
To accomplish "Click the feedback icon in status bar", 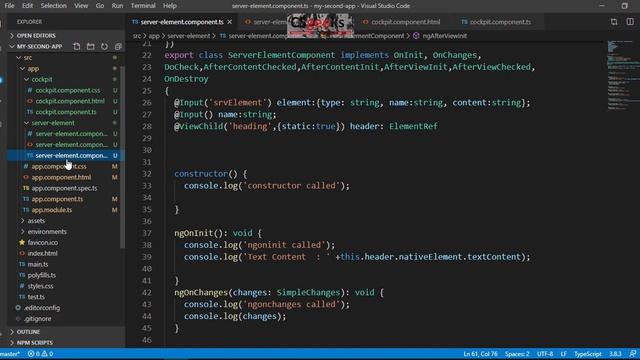I will [x=633, y=354].
